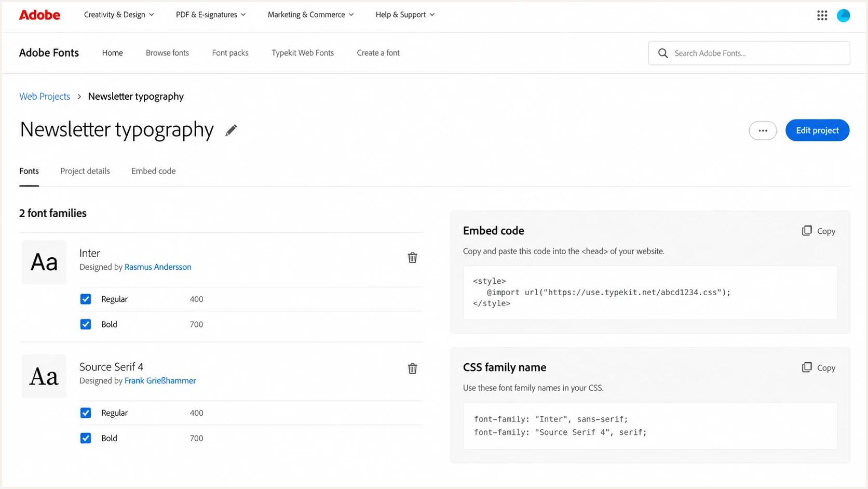Uncheck Source Serif 4 Bold 700
The width and height of the screenshot is (868, 489).
pos(86,438)
